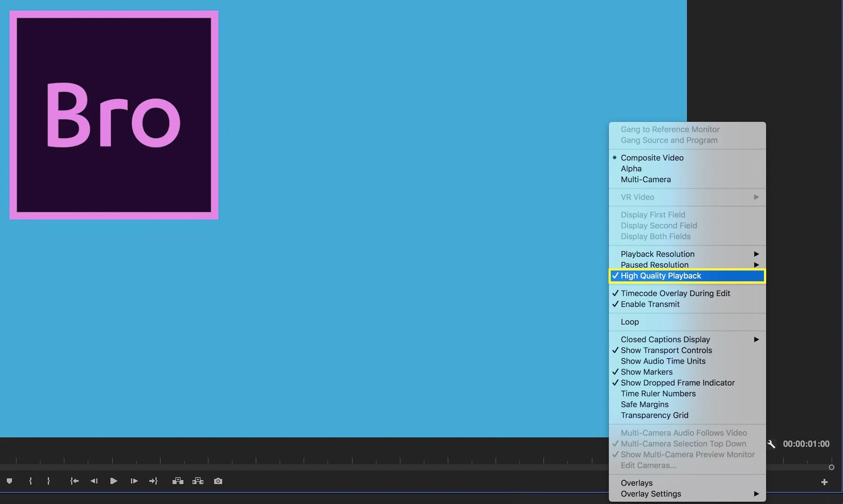Open monitor settings with the wrench icon
Viewport: 843px width, 504px height.
(x=771, y=443)
